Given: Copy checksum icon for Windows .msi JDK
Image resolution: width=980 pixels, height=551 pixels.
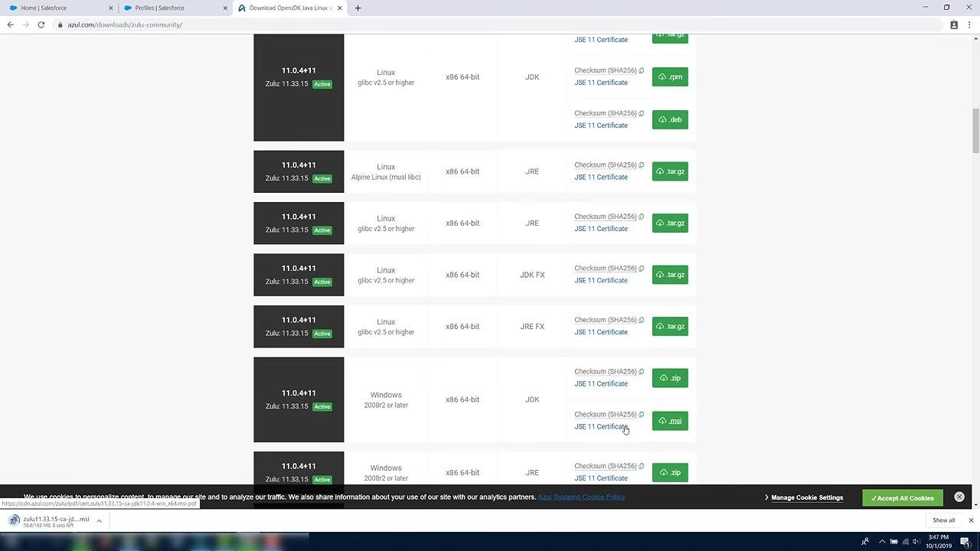Looking at the screenshot, I should click(642, 414).
